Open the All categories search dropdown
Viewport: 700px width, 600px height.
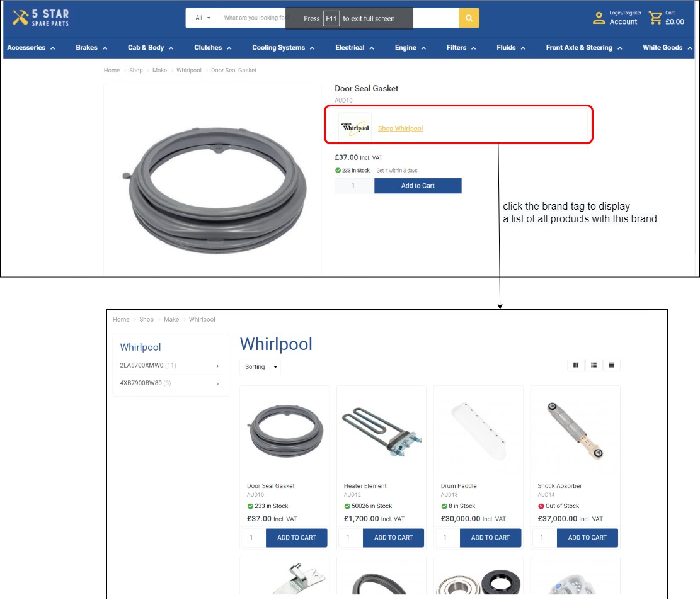point(203,18)
